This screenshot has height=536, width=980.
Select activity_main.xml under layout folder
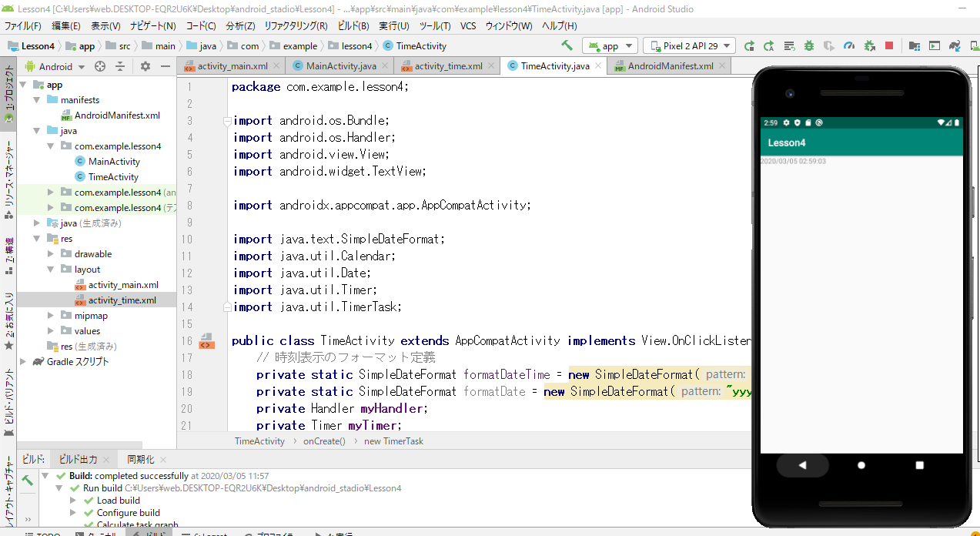coord(123,285)
